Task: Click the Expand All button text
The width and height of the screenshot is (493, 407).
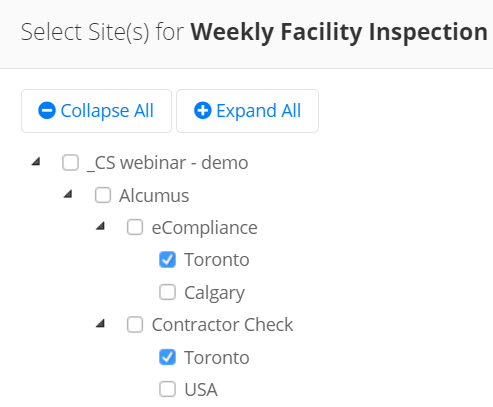Action: [259, 111]
